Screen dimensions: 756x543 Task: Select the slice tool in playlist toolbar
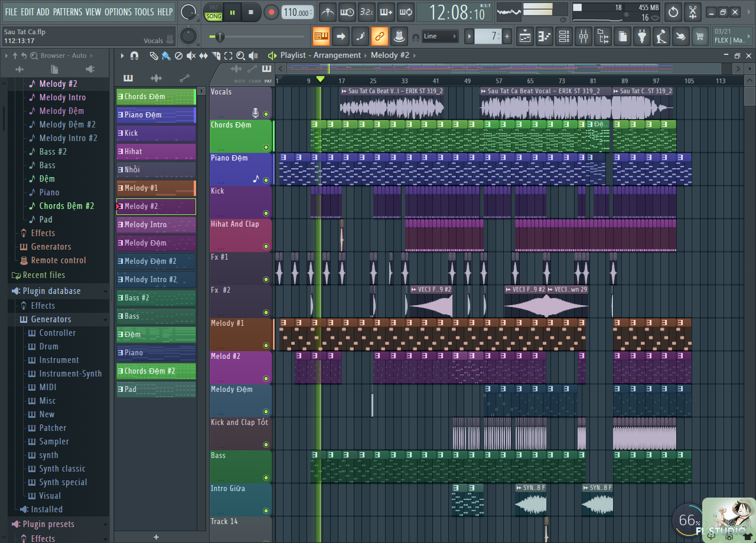(216, 55)
